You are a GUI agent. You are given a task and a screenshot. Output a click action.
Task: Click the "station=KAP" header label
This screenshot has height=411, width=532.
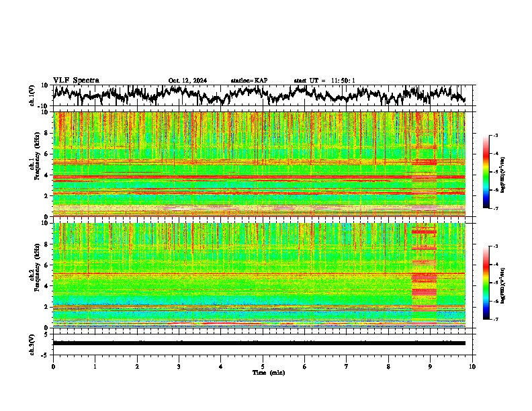pos(249,81)
